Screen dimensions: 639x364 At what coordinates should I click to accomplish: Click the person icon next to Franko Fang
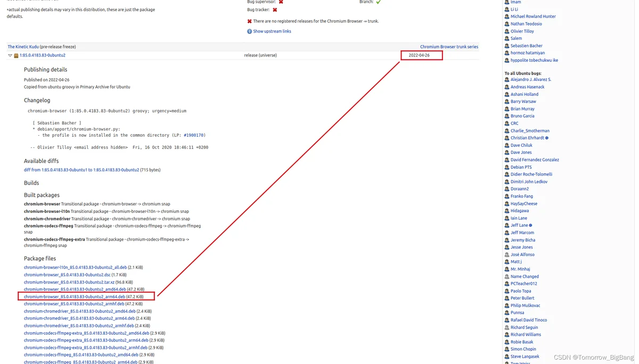[507, 196]
